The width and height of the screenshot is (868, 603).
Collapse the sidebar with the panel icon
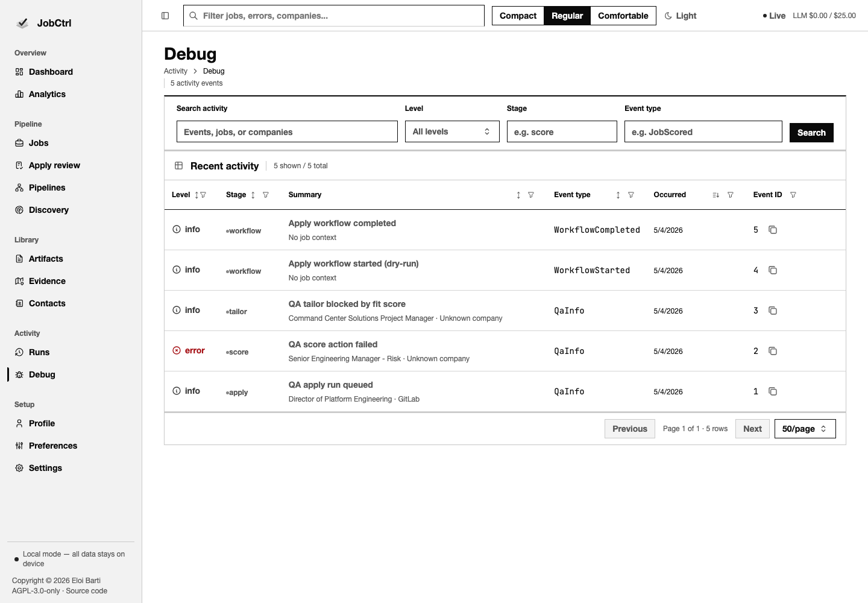pyautogui.click(x=165, y=16)
